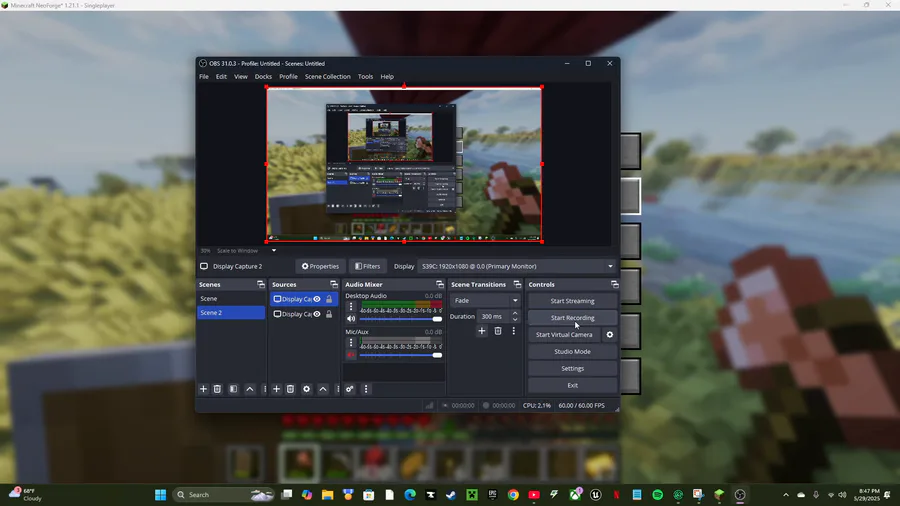Viewport: 900px width, 506px height.
Task: Open source Properties button
Action: 320,266
